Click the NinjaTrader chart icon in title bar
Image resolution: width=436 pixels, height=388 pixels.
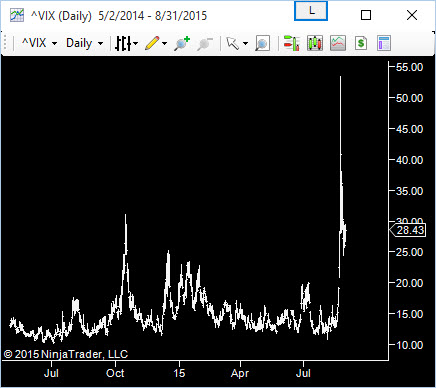point(17,15)
